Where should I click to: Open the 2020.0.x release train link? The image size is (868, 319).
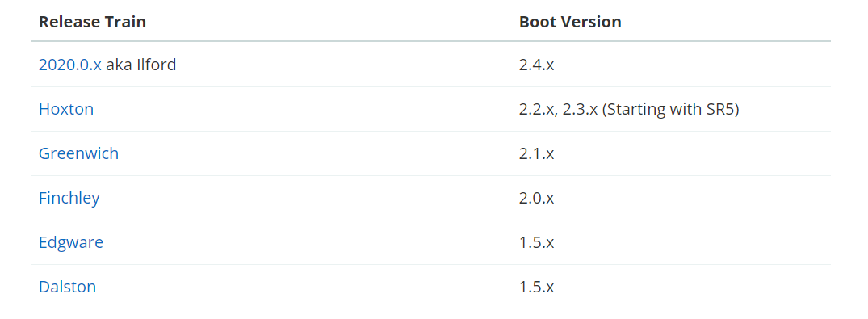(x=69, y=65)
